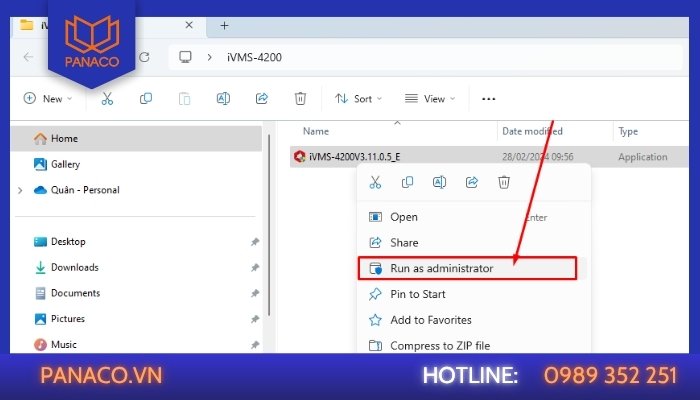Open the View dropdown menu
This screenshot has height=400, width=700.
pos(430,99)
